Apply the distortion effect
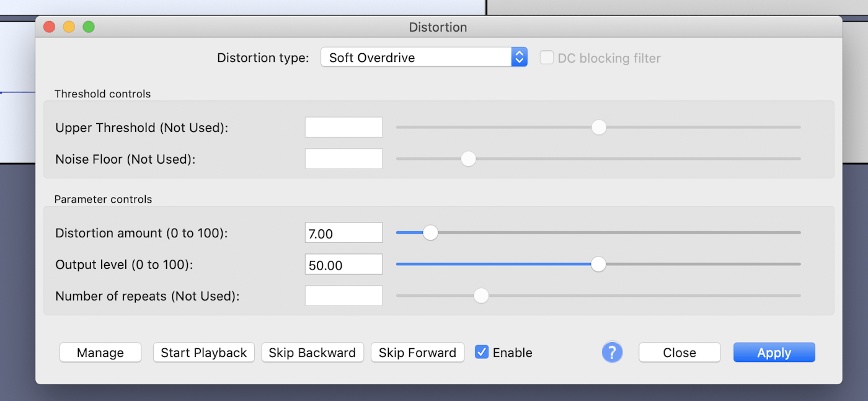This screenshot has width=868, height=401. (774, 353)
